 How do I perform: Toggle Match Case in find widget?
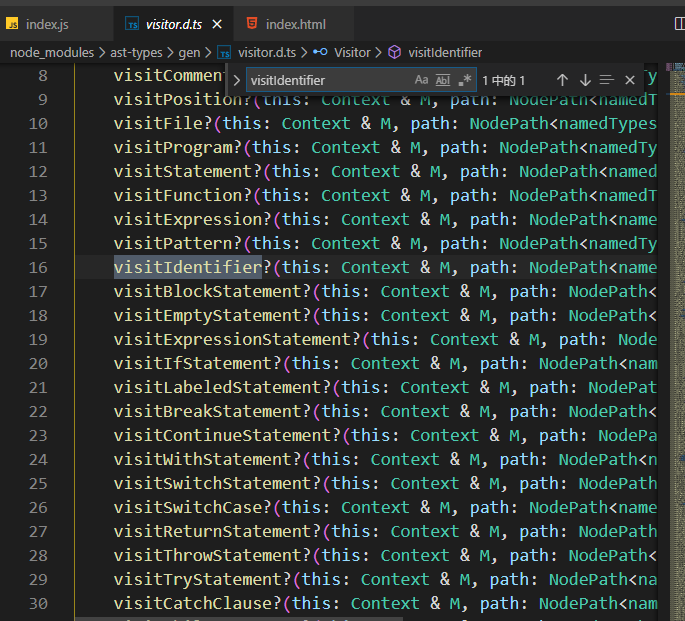[421, 80]
